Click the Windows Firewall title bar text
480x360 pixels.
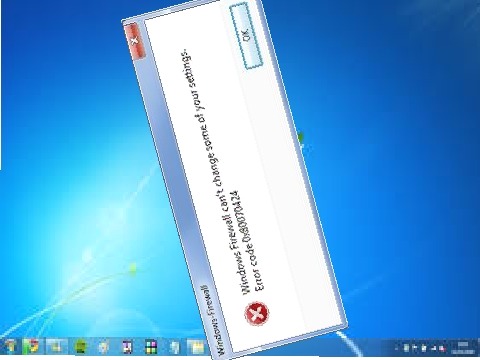tap(214, 320)
